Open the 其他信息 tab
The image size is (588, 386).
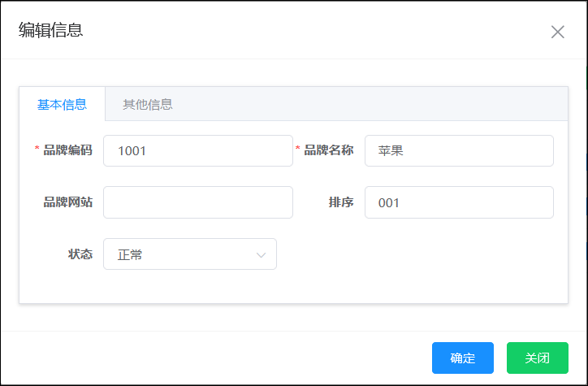pyautogui.click(x=147, y=105)
